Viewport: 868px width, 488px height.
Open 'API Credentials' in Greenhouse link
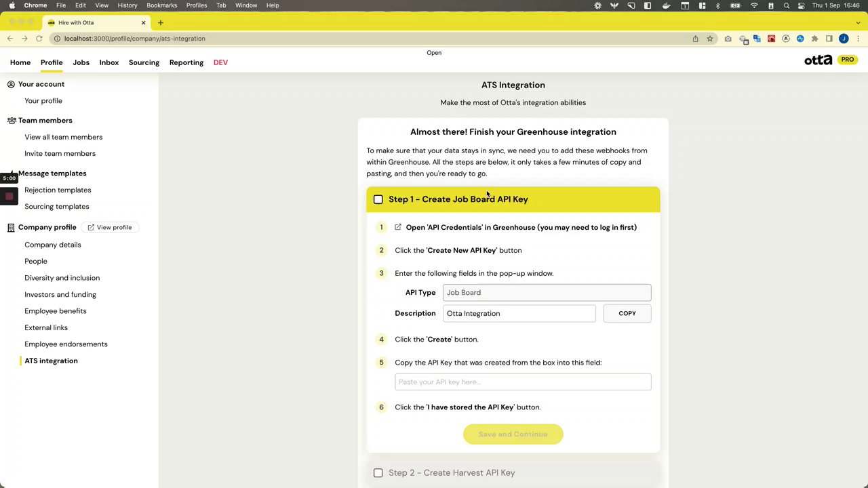(x=521, y=227)
